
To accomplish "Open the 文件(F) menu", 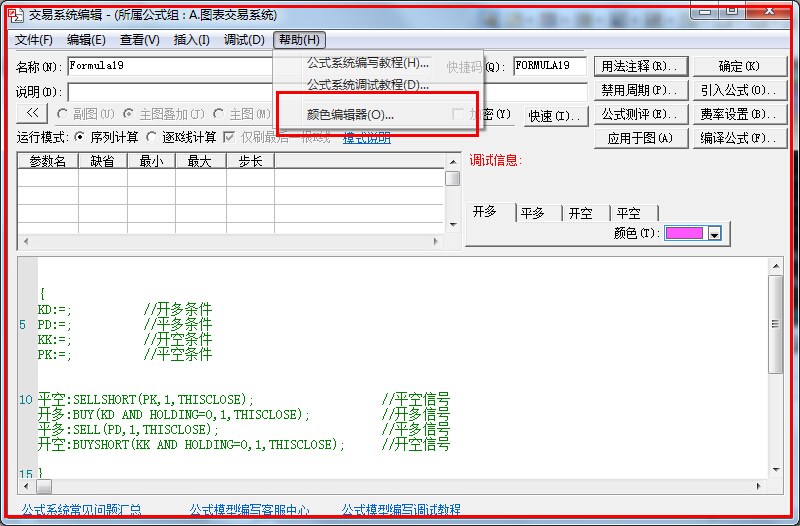I will (34, 40).
